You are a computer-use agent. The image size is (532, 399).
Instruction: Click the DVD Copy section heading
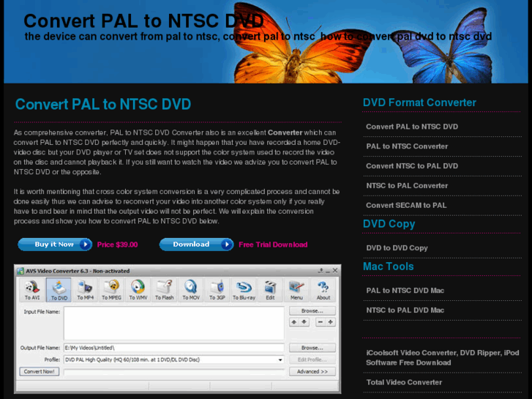[389, 224]
